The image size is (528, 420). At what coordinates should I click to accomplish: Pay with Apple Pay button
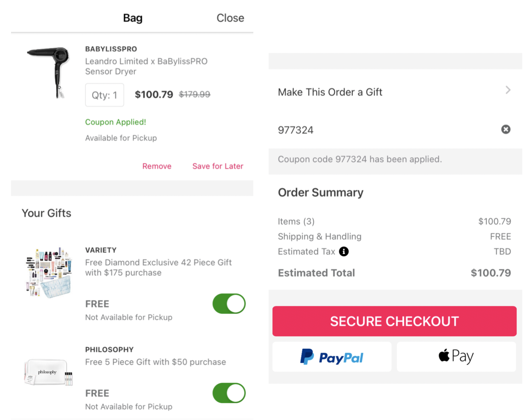pyautogui.click(x=456, y=357)
